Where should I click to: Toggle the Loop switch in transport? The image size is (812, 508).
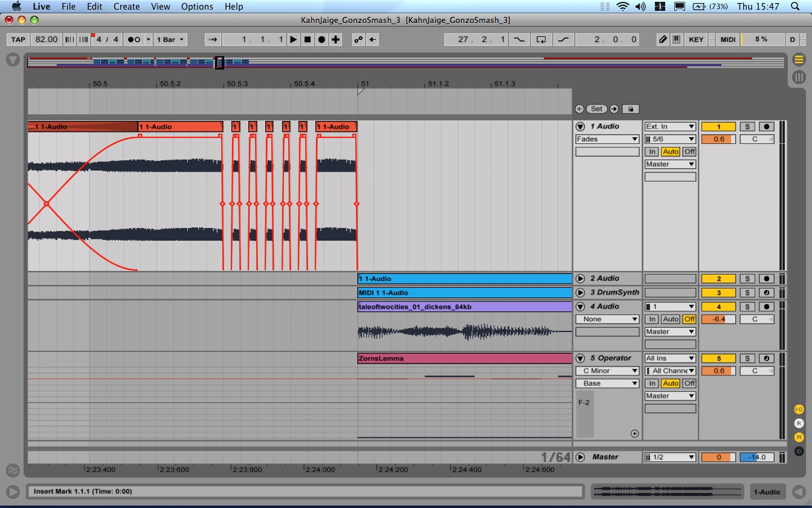(x=541, y=39)
